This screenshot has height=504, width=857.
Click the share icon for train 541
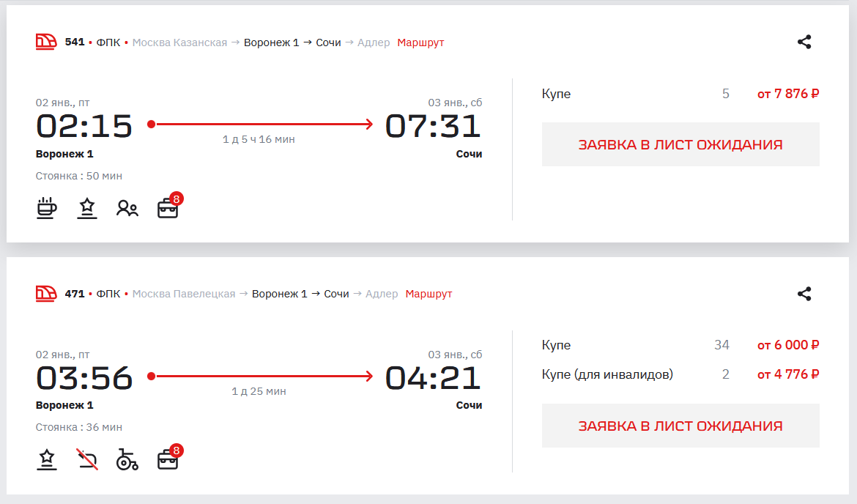coord(804,42)
